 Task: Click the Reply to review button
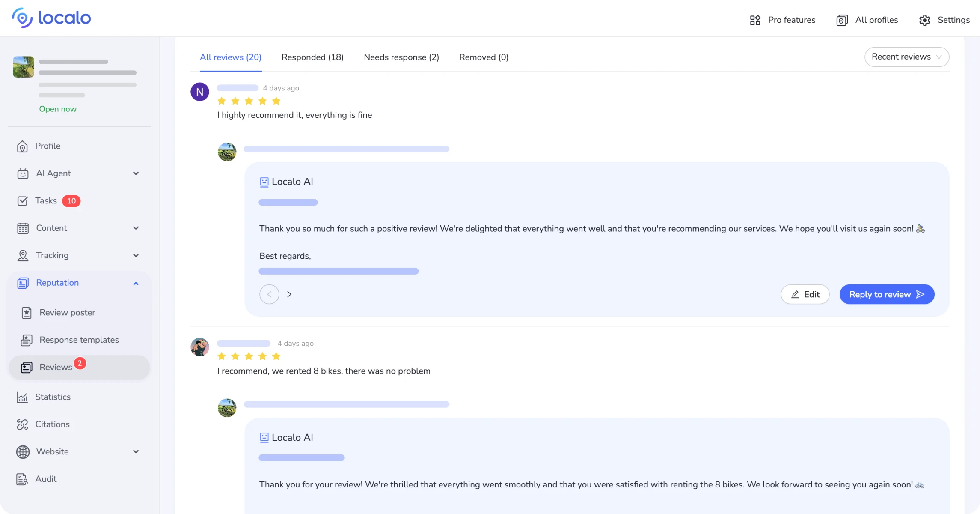(x=886, y=294)
